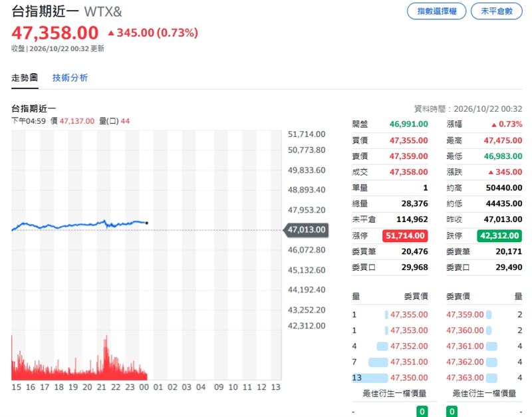This screenshot has height=417, width=532.
Task: Click the up-triangle next to 345.00 in 漲跌 row
Action: [491, 172]
